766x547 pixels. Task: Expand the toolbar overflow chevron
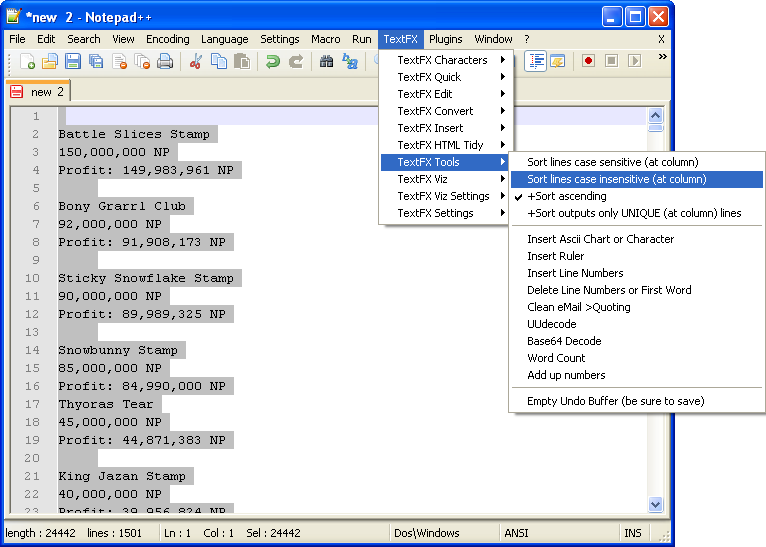[x=662, y=57]
